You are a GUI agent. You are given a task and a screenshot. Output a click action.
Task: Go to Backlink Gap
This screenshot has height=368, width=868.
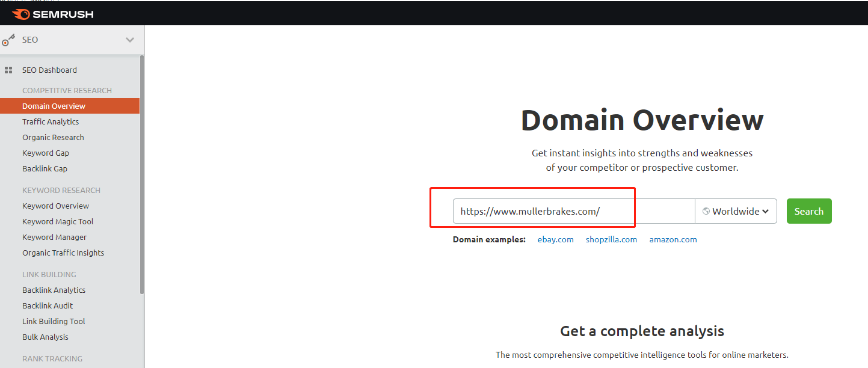pos(45,168)
